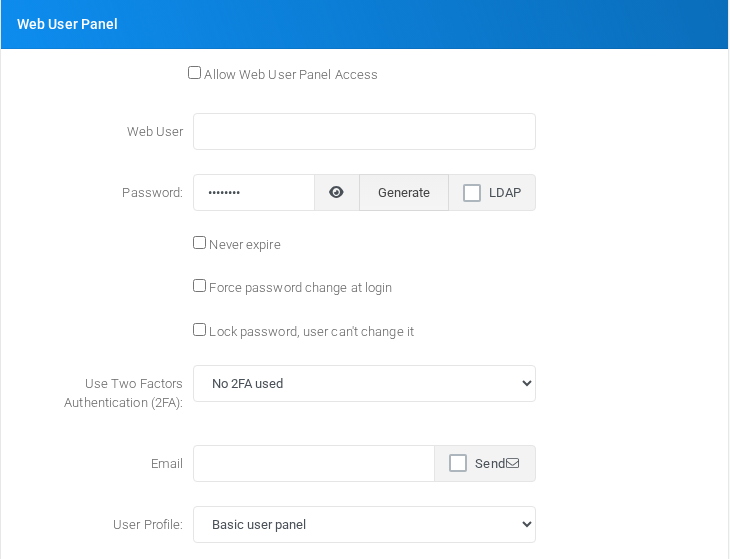Click the Email input field
Viewport: 730px width, 559px height.
point(314,464)
